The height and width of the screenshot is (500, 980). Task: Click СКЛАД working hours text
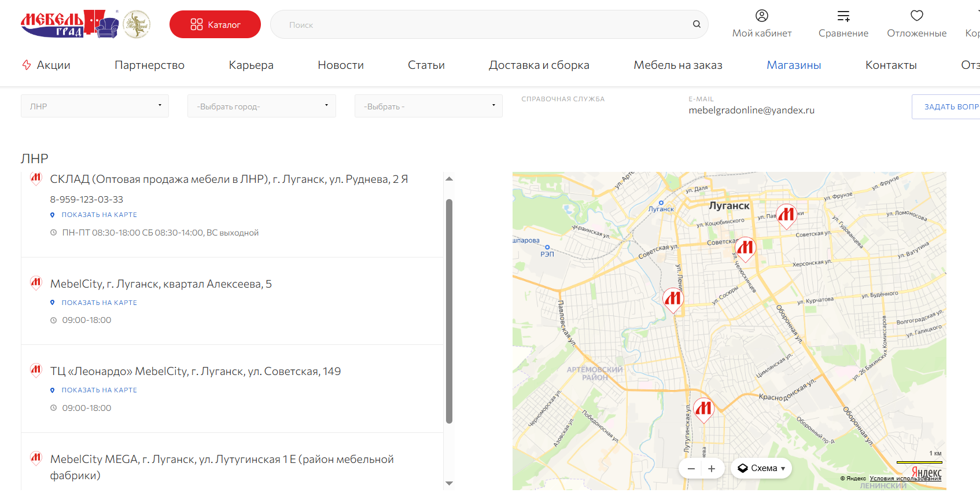[x=160, y=233]
